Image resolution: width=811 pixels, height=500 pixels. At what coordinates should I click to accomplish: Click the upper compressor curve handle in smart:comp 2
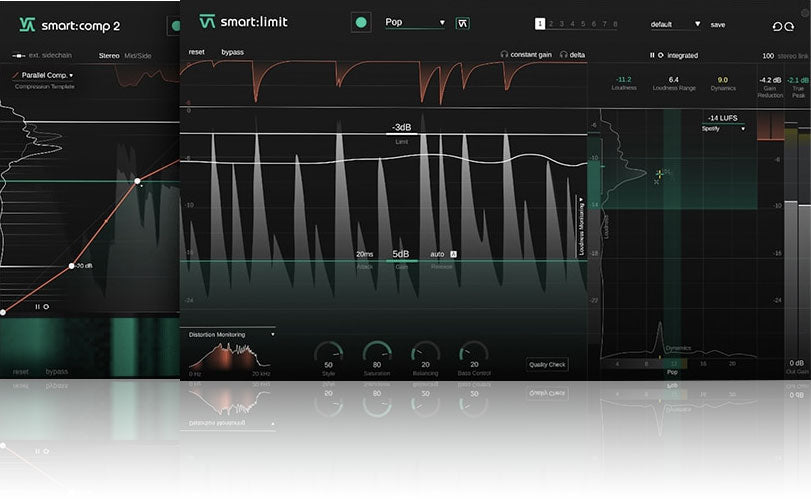[x=137, y=181]
